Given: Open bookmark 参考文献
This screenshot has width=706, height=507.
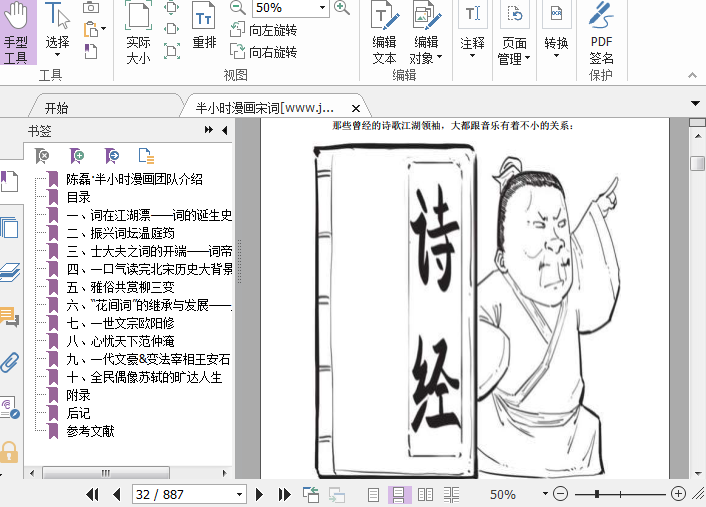Looking at the screenshot, I should click(91, 431).
